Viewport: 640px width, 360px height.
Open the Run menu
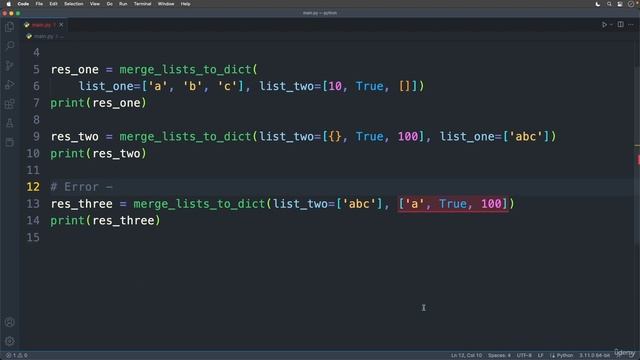pos(123,4)
